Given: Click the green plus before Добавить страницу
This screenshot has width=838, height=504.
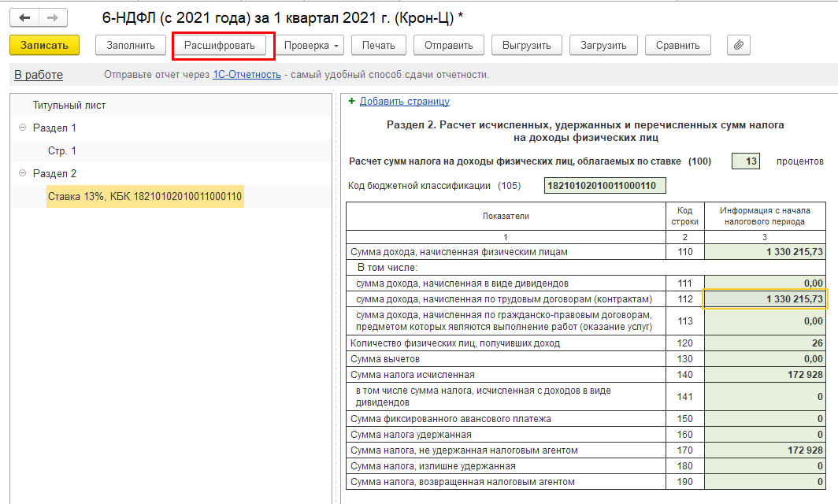Looking at the screenshot, I should coord(351,101).
